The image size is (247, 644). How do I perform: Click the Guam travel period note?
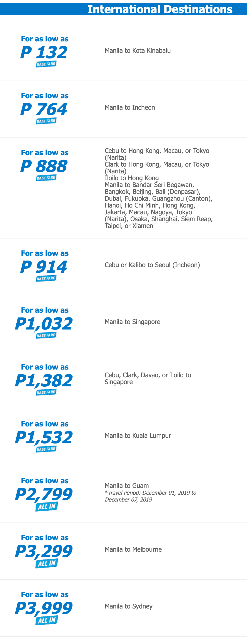pos(150,496)
